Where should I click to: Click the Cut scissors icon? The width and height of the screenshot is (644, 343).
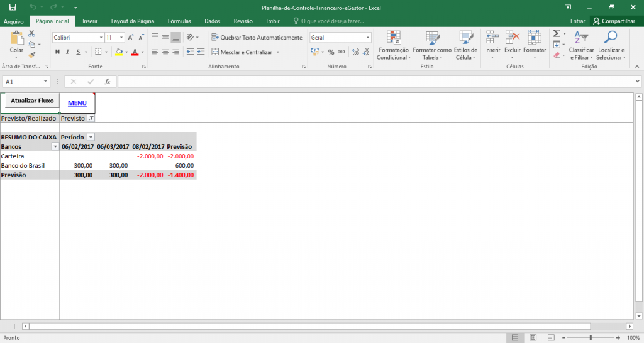click(31, 34)
